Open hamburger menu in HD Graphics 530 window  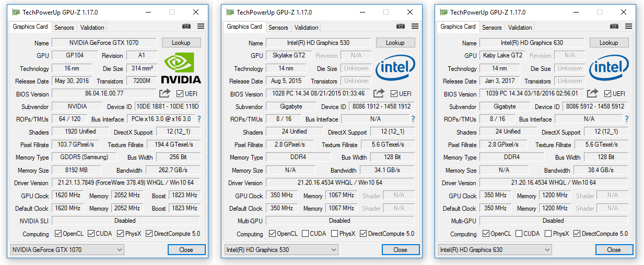(415, 26)
